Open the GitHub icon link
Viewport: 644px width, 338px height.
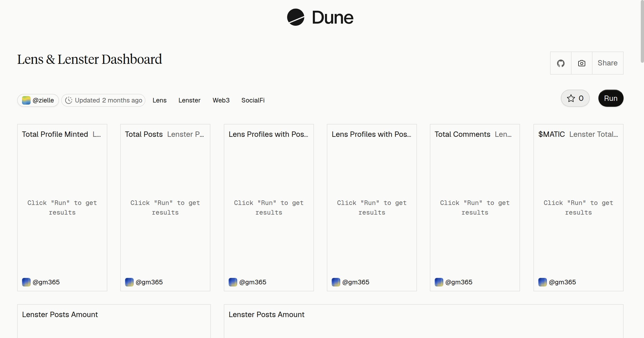point(561,63)
